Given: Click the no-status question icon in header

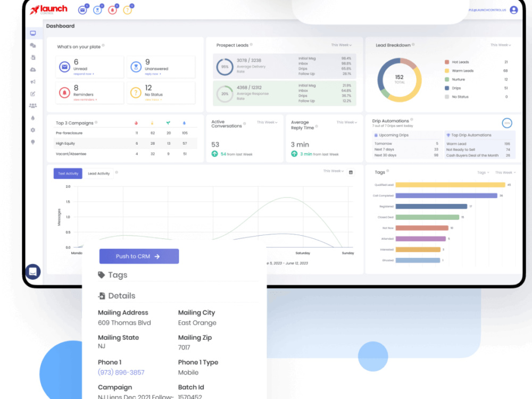Looking at the screenshot, I should [127, 10].
